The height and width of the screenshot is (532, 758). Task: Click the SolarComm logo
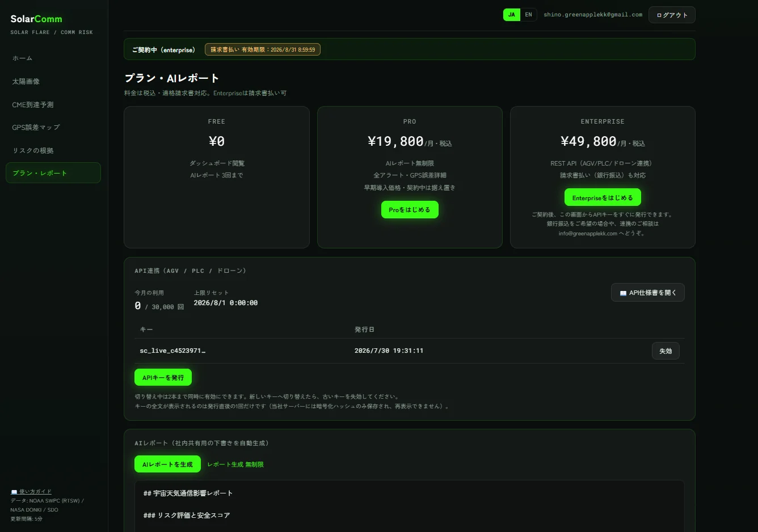(36, 19)
